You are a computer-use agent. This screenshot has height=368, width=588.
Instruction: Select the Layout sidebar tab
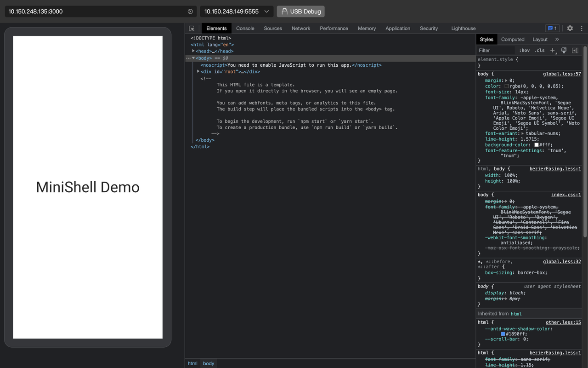[x=540, y=40]
